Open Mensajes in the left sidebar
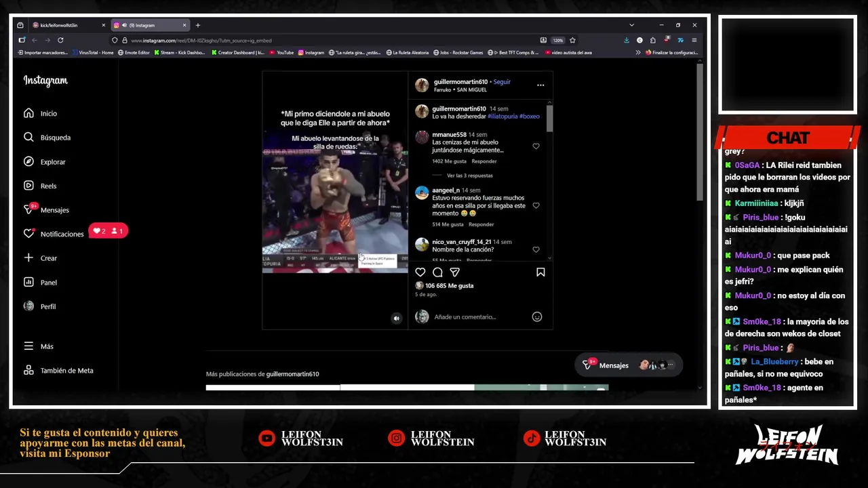Viewport: 868px width, 488px height. click(x=47, y=210)
